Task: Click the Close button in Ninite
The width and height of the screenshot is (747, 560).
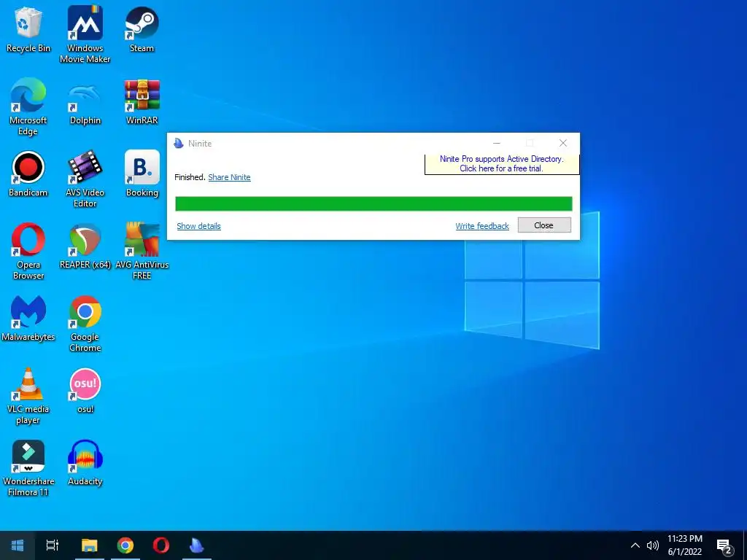Action: point(544,225)
